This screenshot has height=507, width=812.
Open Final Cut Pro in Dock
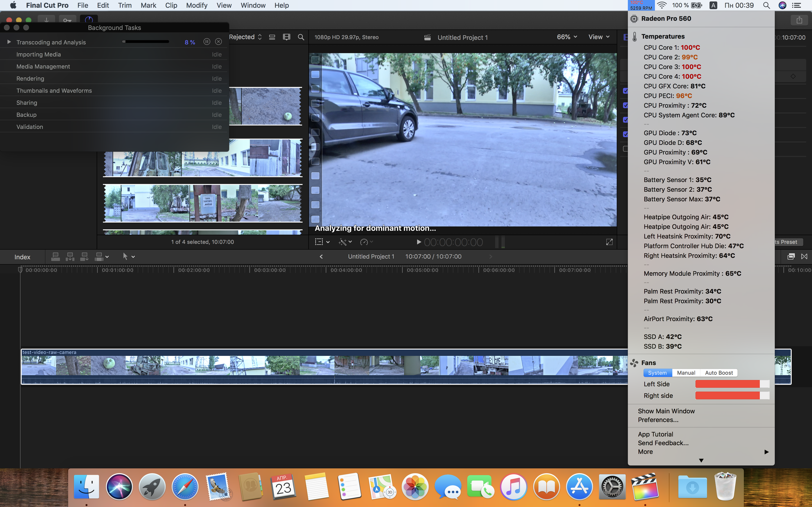644,487
